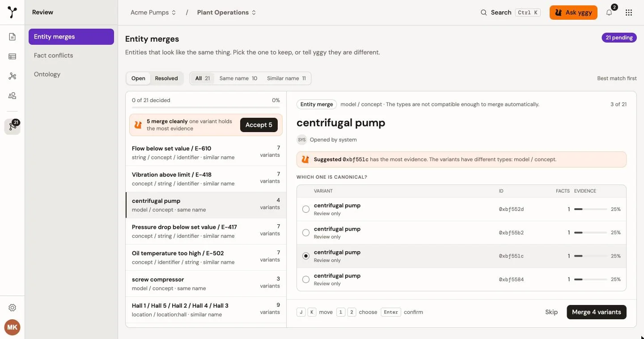This screenshot has height=339, width=644.
Task: Open Pressure drop below set value / E-417 row
Action: [206, 232]
